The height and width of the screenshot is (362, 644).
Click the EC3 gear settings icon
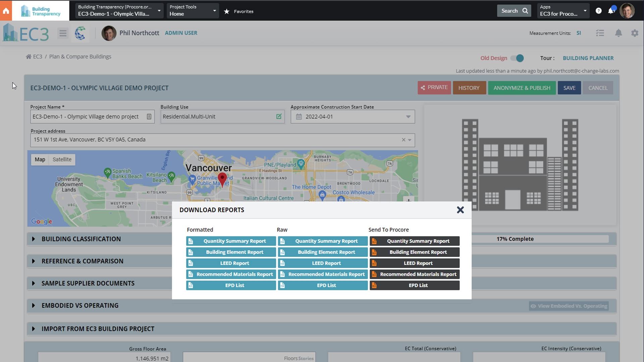[635, 33]
